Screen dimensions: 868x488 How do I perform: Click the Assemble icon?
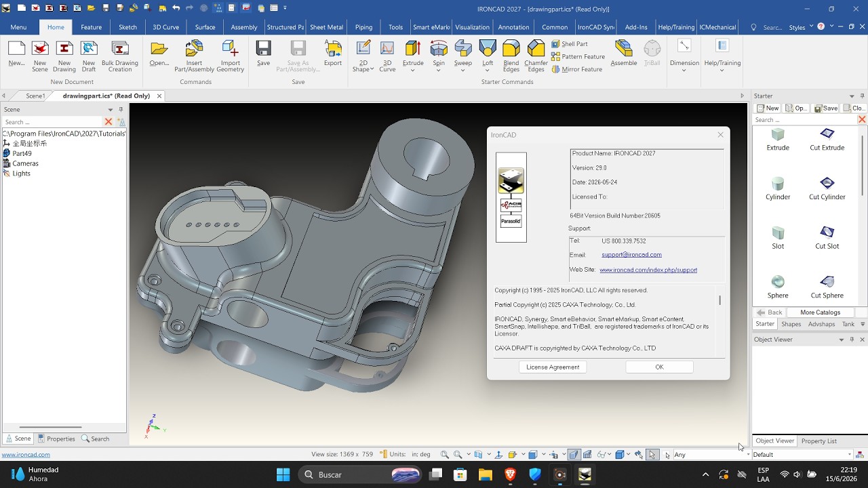[x=624, y=49]
